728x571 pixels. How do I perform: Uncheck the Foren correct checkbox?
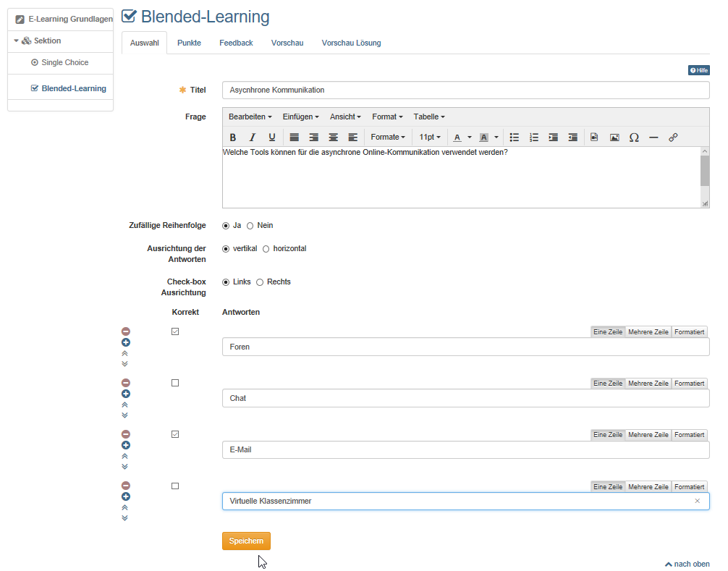click(175, 331)
